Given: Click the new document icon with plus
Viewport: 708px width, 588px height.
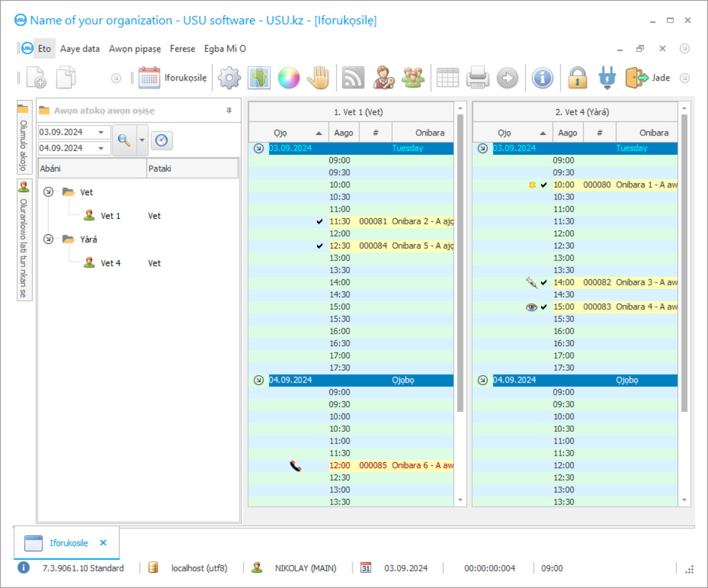Looking at the screenshot, I should (x=36, y=77).
